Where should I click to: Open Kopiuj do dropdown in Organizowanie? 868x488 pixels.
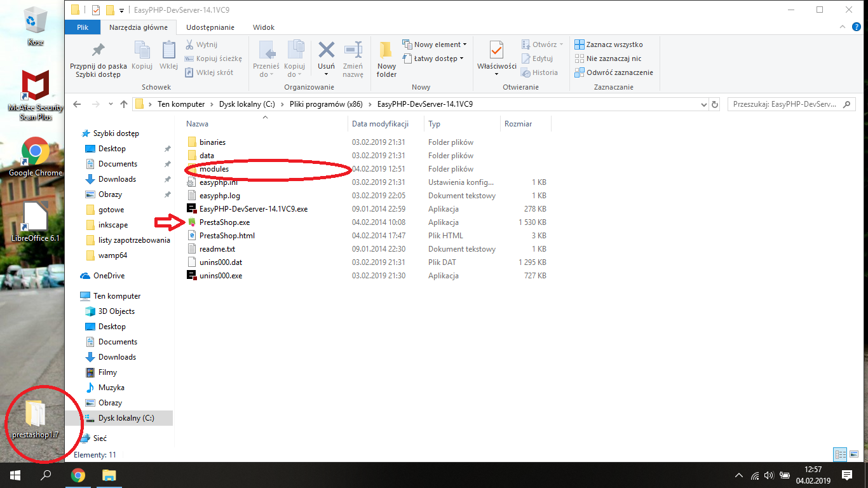(295, 59)
